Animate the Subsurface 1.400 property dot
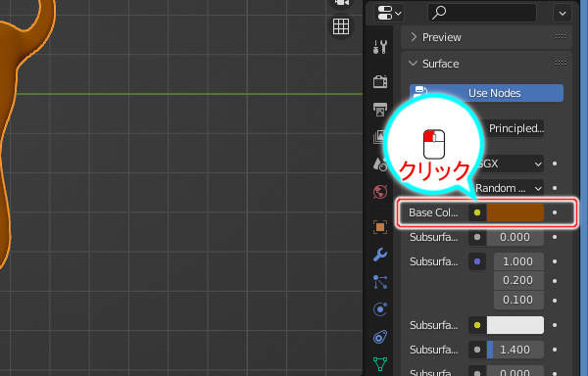 [x=555, y=350]
